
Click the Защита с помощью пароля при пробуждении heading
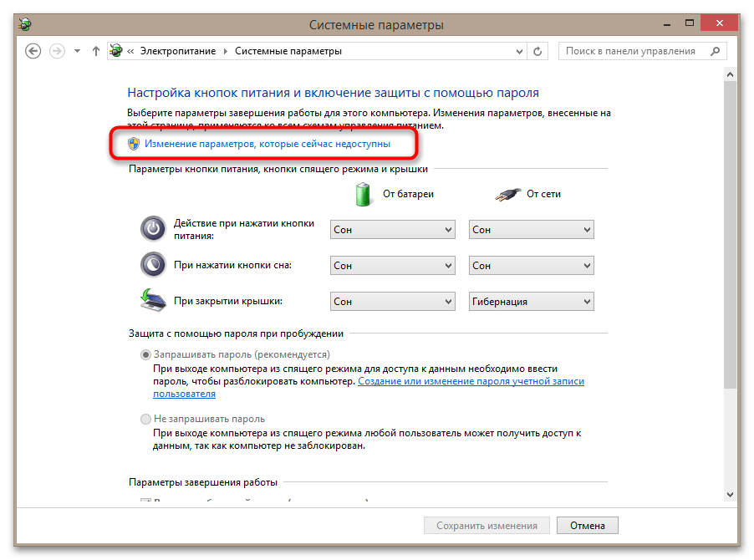click(236, 333)
